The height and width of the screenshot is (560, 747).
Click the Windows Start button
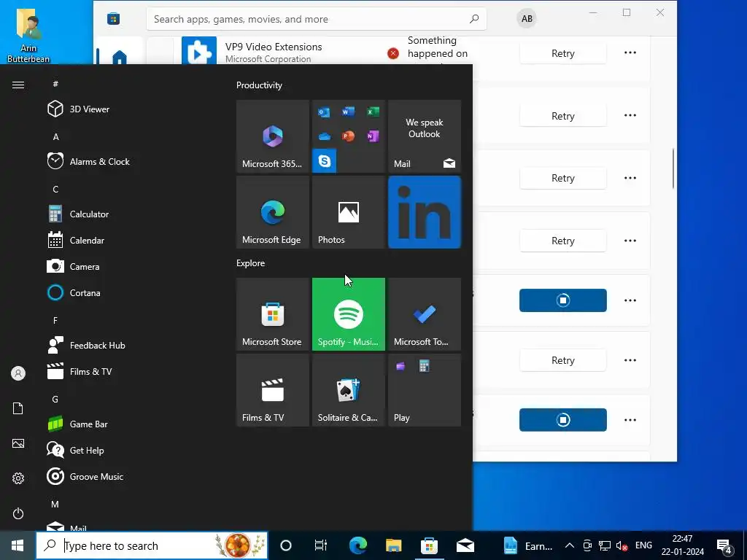coord(18,545)
